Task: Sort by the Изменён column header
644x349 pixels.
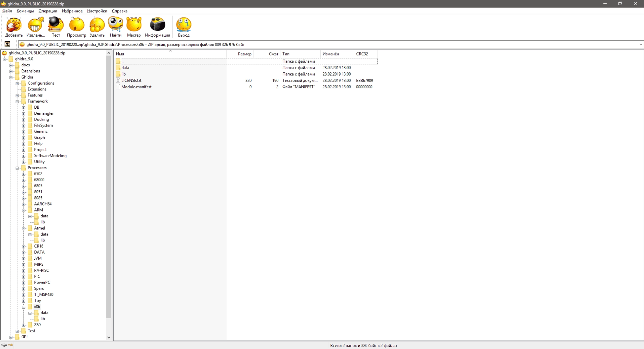Action: pyautogui.click(x=337, y=54)
